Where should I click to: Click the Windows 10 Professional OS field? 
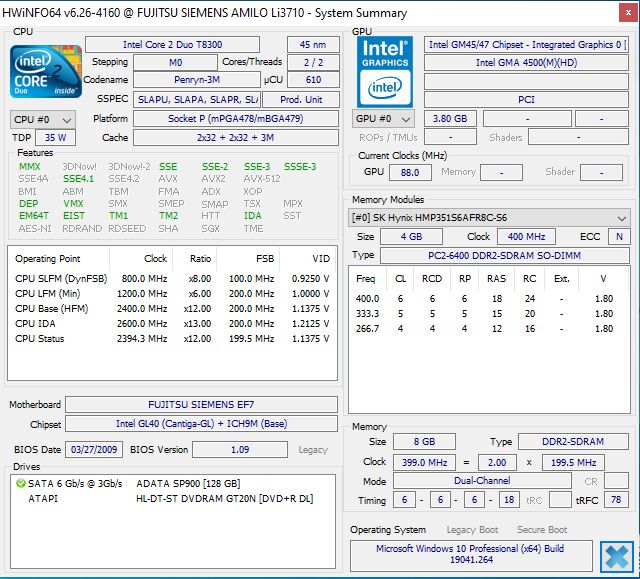point(471,554)
